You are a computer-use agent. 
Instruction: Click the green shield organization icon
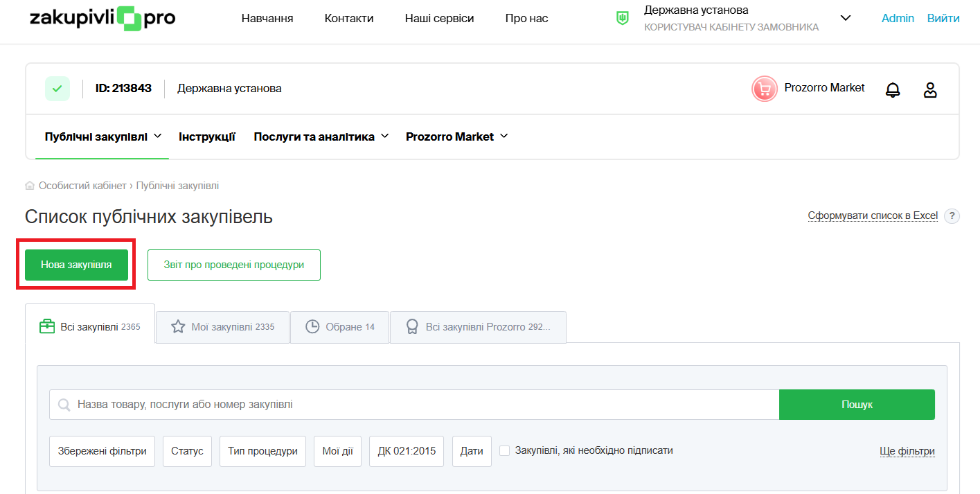(x=622, y=19)
